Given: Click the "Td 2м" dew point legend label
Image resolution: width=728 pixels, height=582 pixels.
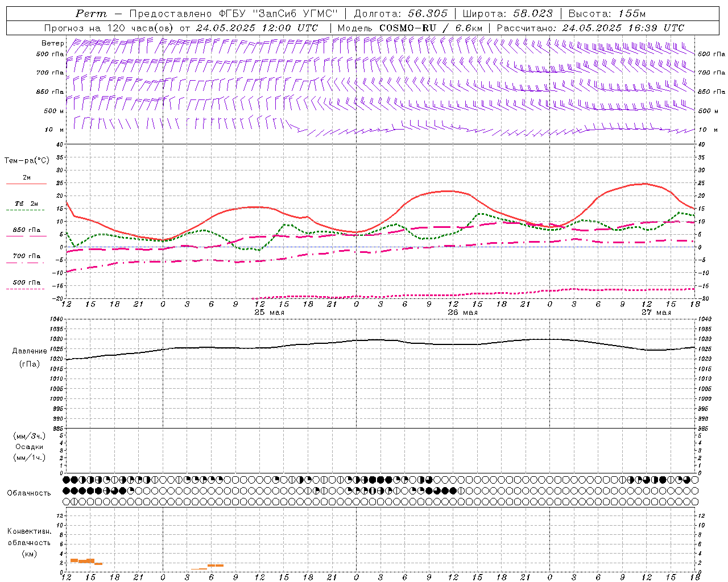Looking at the screenshot, I should (x=27, y=203).
